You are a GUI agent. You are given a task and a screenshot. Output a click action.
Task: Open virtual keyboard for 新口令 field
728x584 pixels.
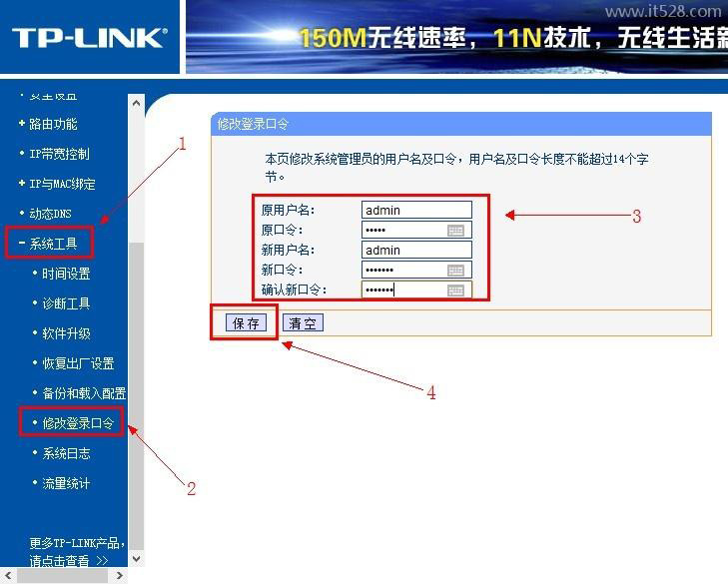(455, 271)
